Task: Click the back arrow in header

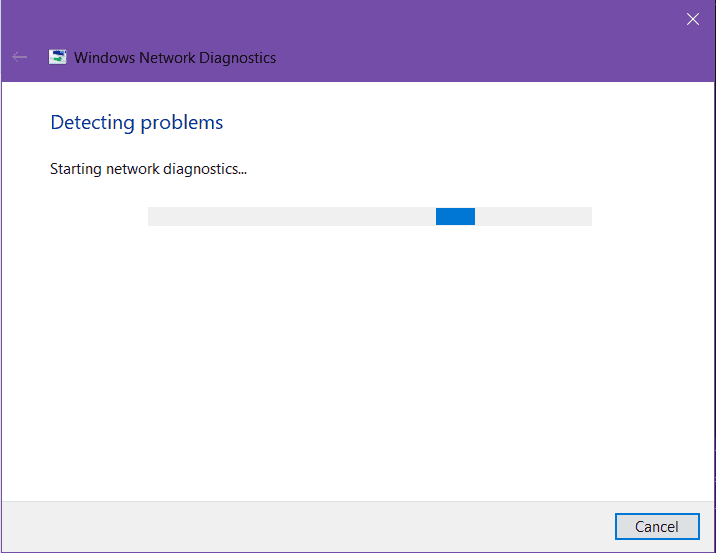Action: pyautogui.click(x=20, y=57)
